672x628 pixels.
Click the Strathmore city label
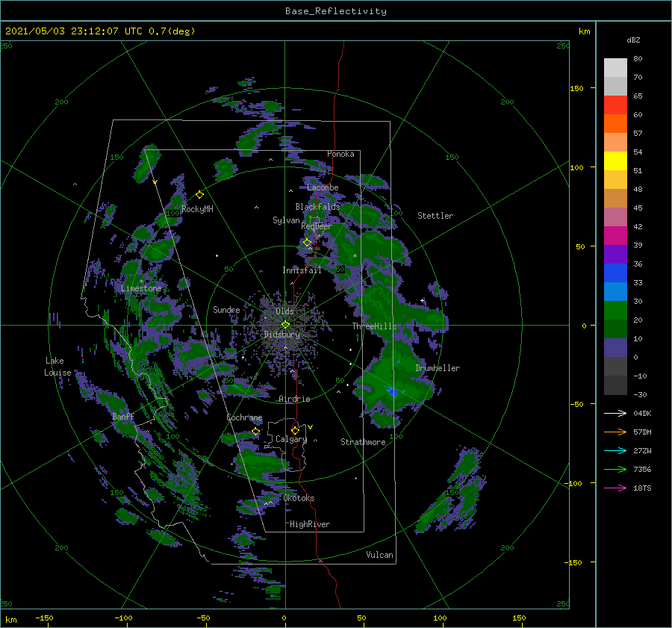363,442
